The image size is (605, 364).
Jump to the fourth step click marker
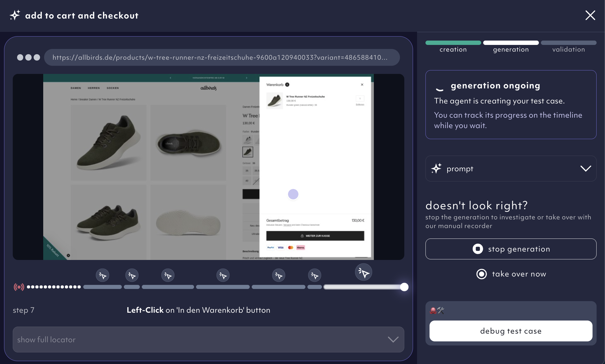click(223, 275)
